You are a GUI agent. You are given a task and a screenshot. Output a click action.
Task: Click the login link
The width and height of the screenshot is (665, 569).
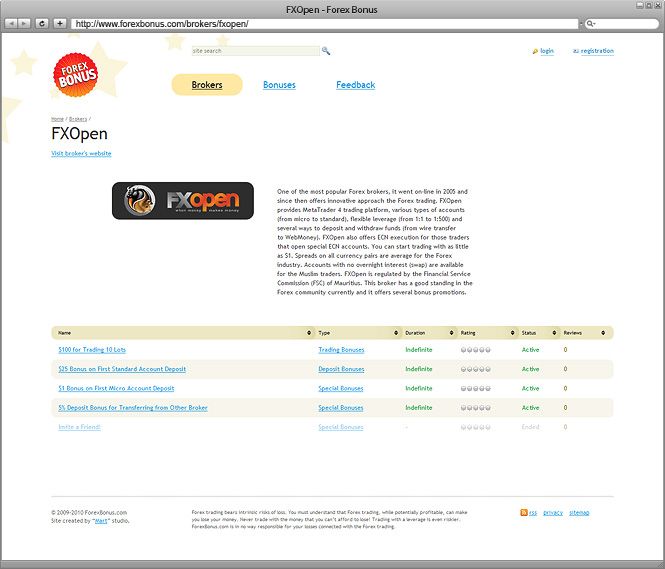[x=547, y=51]
